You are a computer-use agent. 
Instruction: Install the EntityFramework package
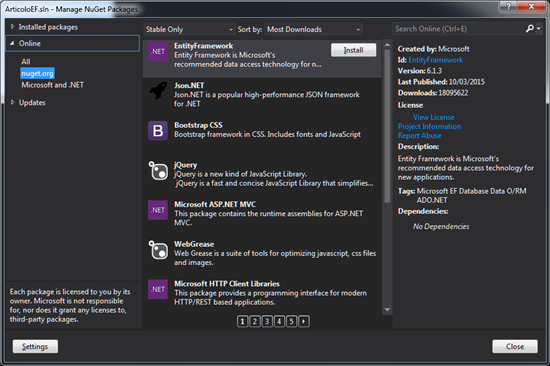(x=354, y=50)
